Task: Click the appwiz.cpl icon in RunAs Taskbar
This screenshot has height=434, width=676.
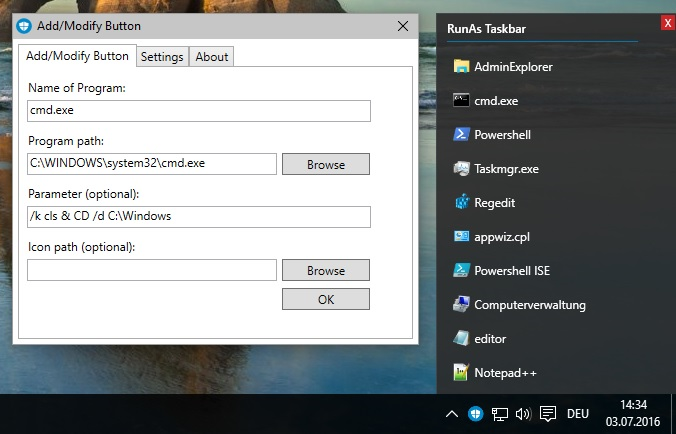Action: pos(461,236)
